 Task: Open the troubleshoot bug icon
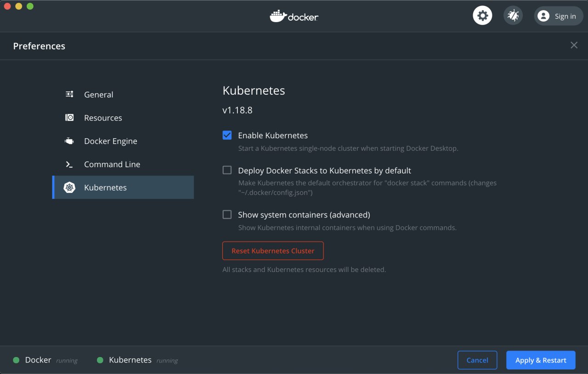click(x=513, y=16)
